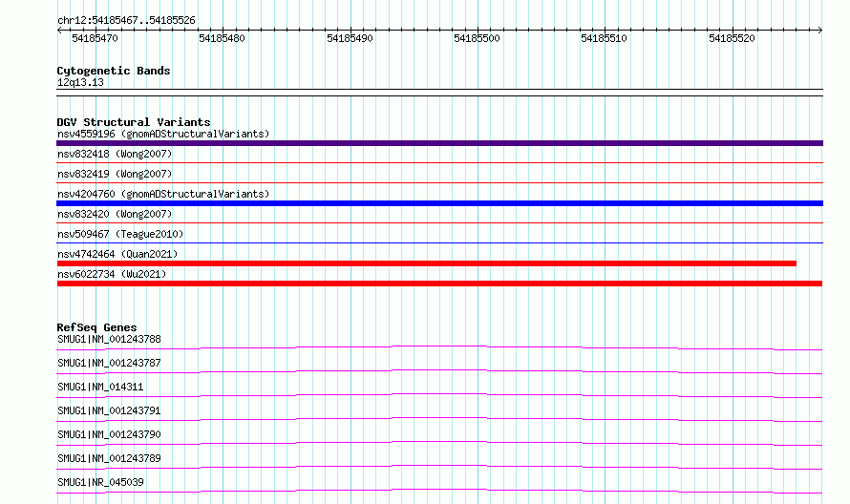The width and height of the screenshot is (850, 504).
Task: Click variant label nsv4204760 (gnomADStructuralVariants)
Action: click(x=163, y=194)
